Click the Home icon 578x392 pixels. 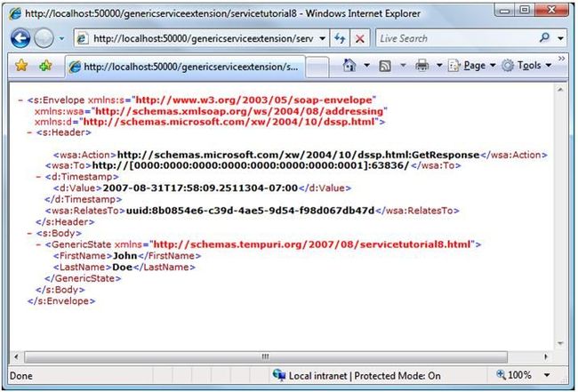click(x=349, y=66)
